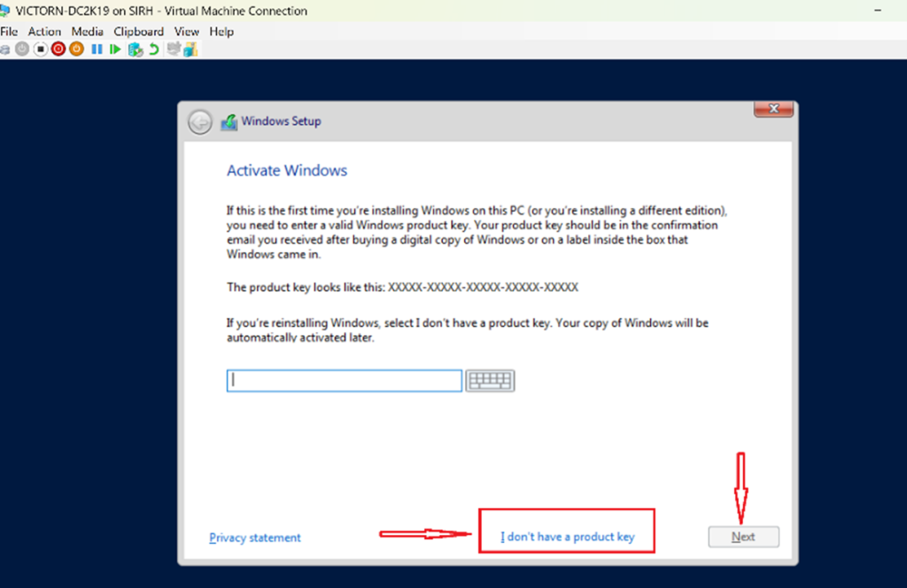Open the Clipboard menu
Viewport: 907px width, 588px height.
139,31
